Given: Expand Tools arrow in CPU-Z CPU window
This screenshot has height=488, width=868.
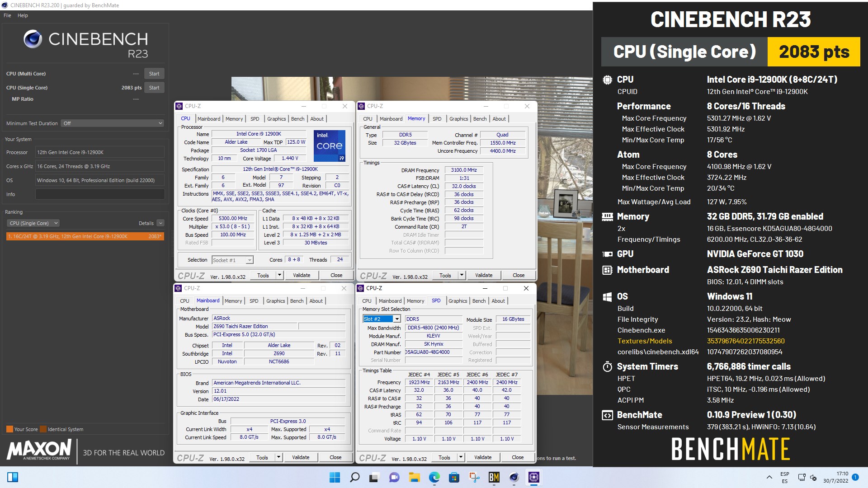Looking at the screenshot, I should [x=279, y=275].
